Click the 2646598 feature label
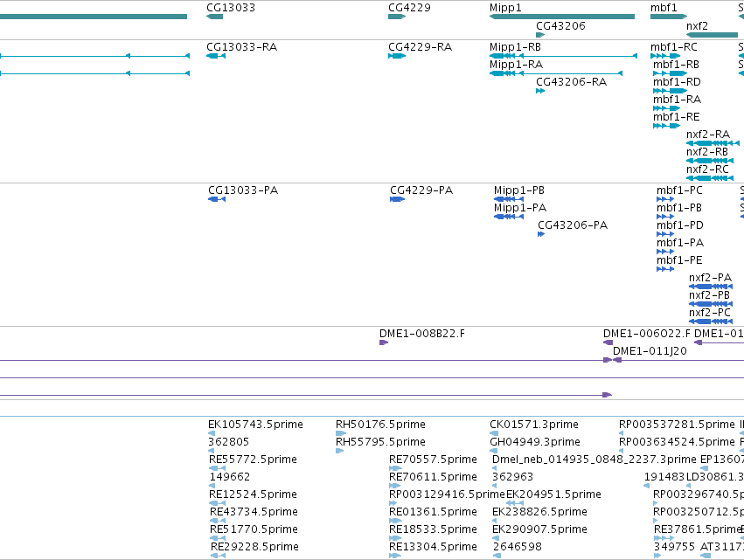The width and height of the screenshot is (744, 560). 518,547
